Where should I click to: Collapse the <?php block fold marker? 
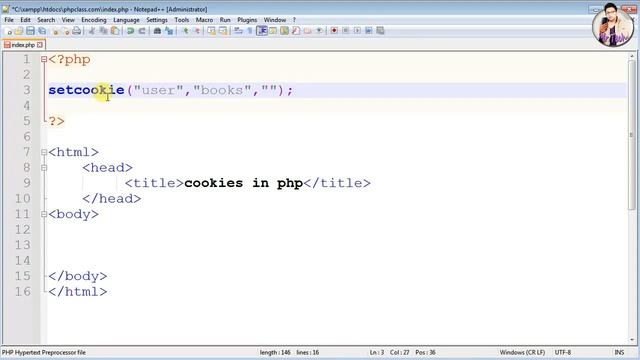coord(44,59)
